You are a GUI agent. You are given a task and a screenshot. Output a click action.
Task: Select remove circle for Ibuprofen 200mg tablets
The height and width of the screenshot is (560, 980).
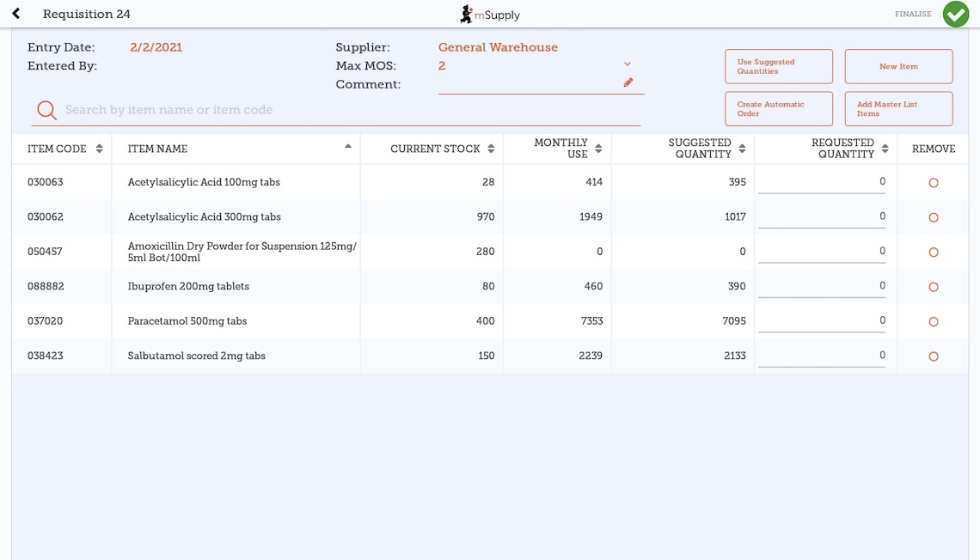tap(934, 287)
